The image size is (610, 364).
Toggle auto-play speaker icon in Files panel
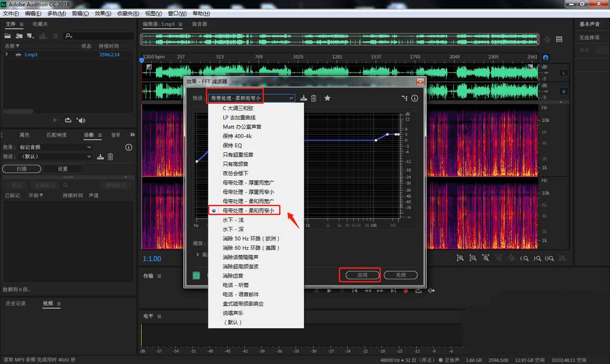click(x=81, y=120)
